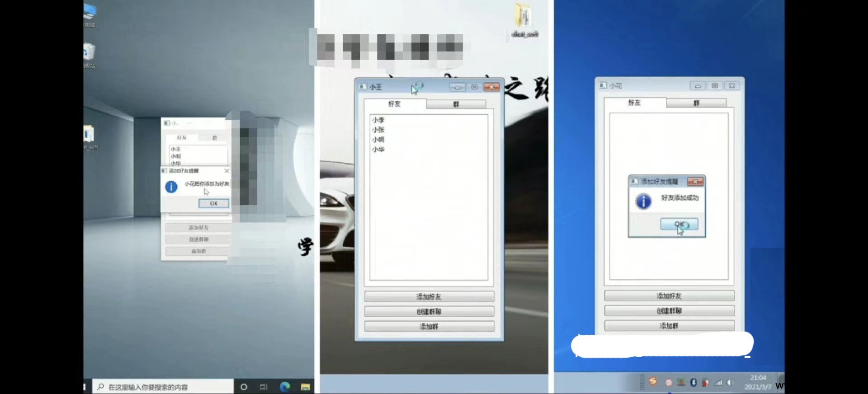The image size is (868, 394).
Task: Confirm OK in 好友添加成功 dialog
Action: pyautogui.click(x=679, y=224)
